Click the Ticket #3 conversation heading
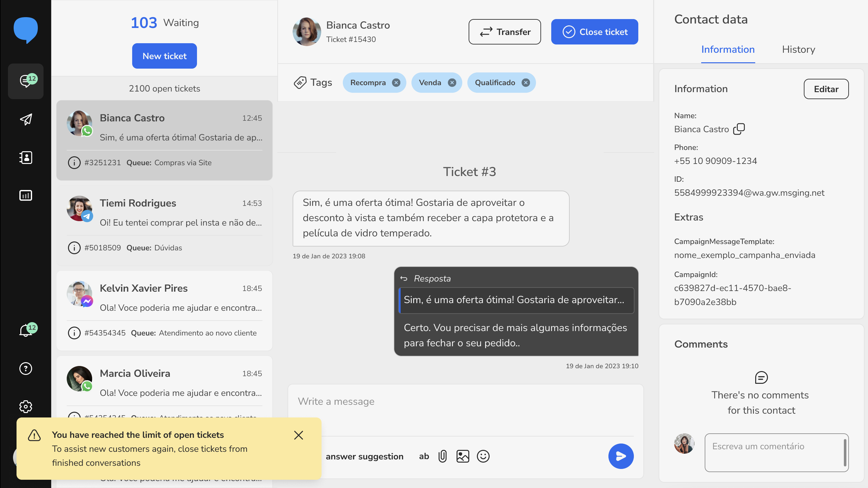Viewport: 868px width, 488px height. coord(469,172)
